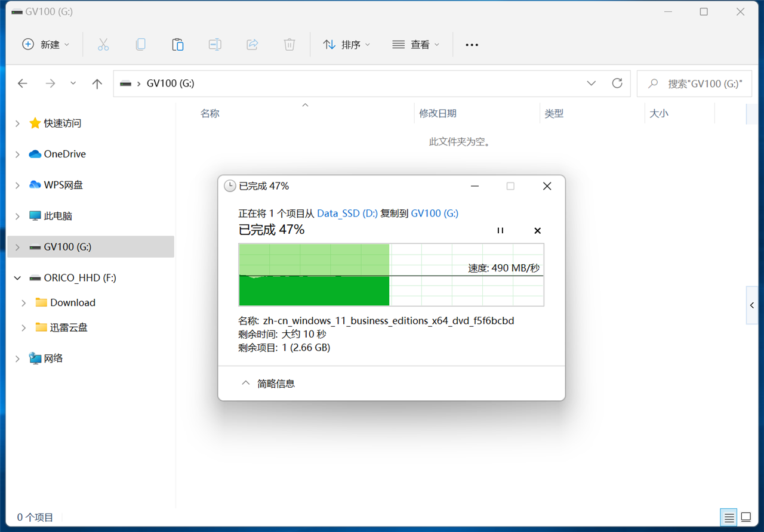Click the 速度: 490 MB/秒 label
764x532 pixels.
click(x=504, y=268)
